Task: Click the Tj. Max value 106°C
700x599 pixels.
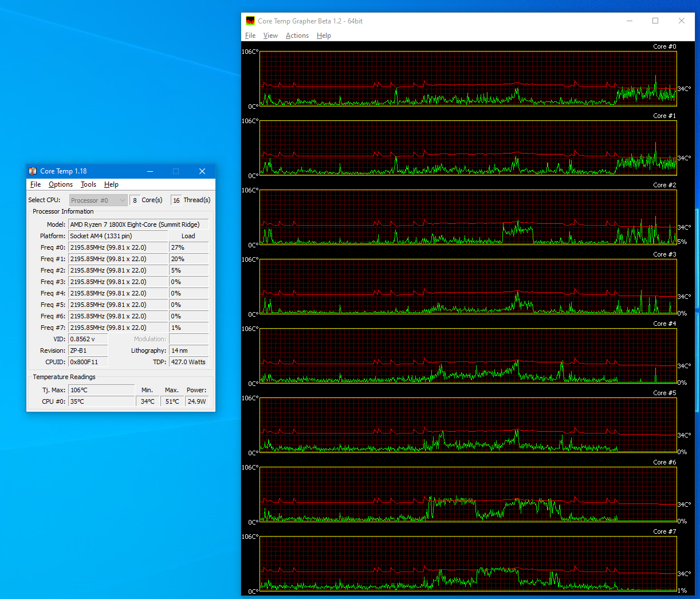Action: click(101, 390)
